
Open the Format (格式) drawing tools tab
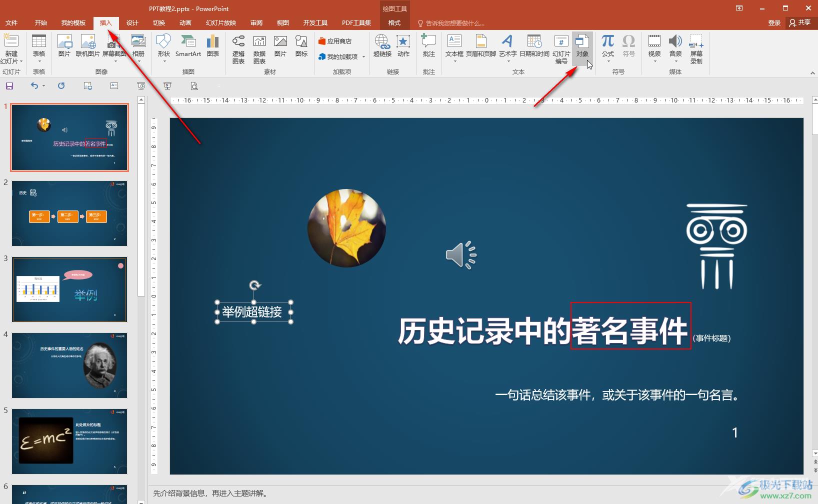click(394, 23)
